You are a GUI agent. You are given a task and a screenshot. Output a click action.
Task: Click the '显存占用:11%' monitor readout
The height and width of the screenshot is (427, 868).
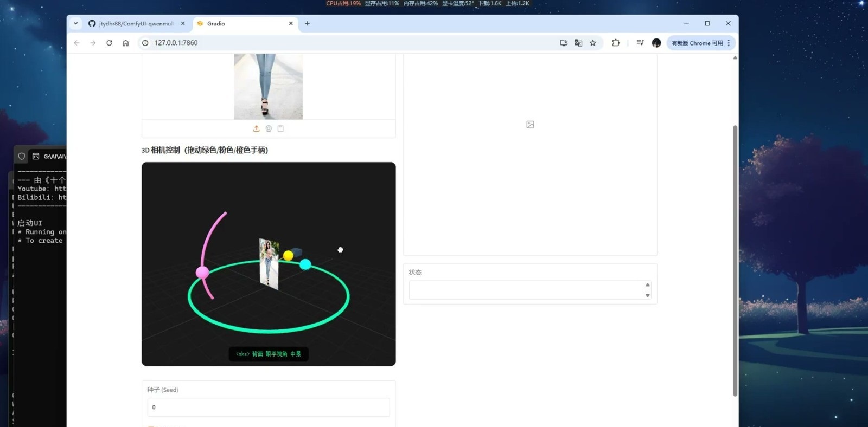click(x=382, y=3)
